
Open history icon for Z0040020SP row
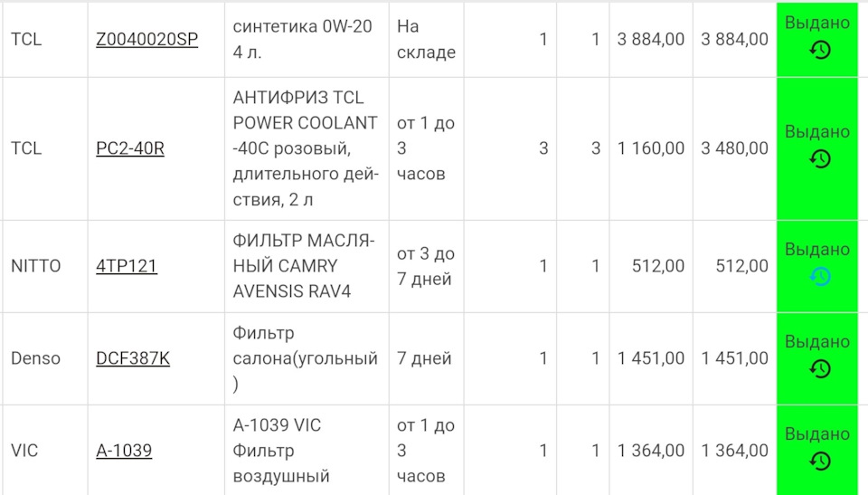pos(820,50)
